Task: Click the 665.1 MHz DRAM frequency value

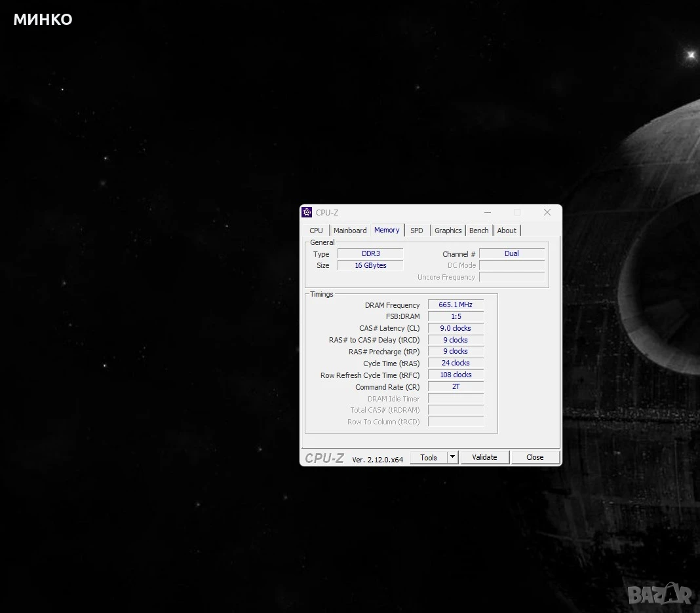Action: click(x=456, y=305)
